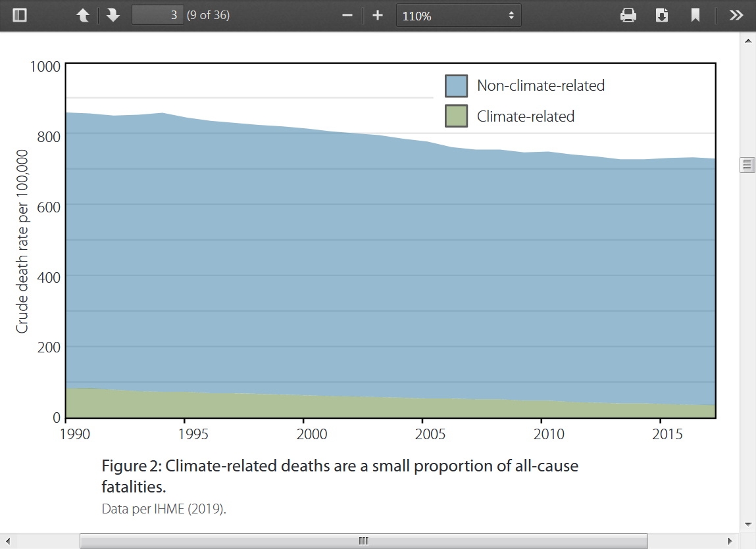Print the document
Image resolution: width=756 pixels, height=549 pixels.
(628, 15)
